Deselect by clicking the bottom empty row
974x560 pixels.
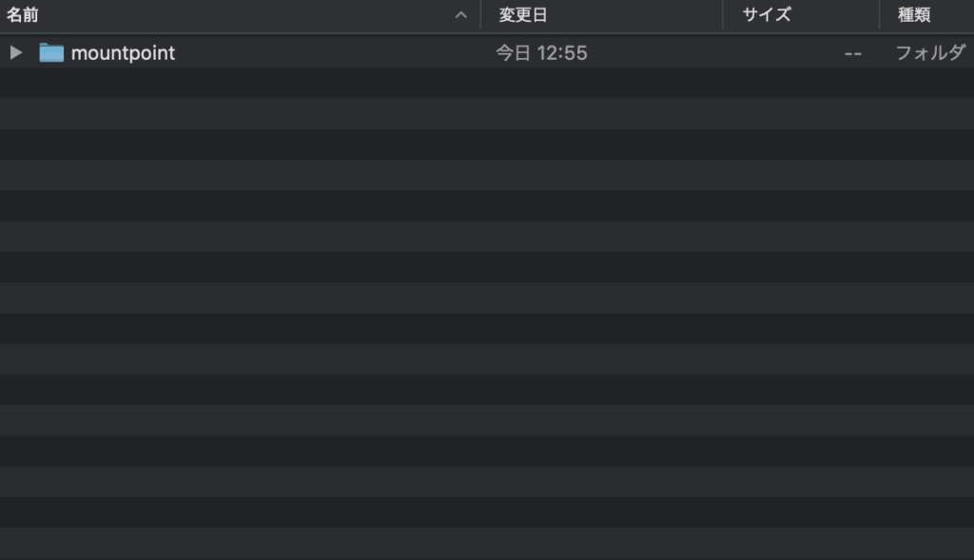pos(487,543)
